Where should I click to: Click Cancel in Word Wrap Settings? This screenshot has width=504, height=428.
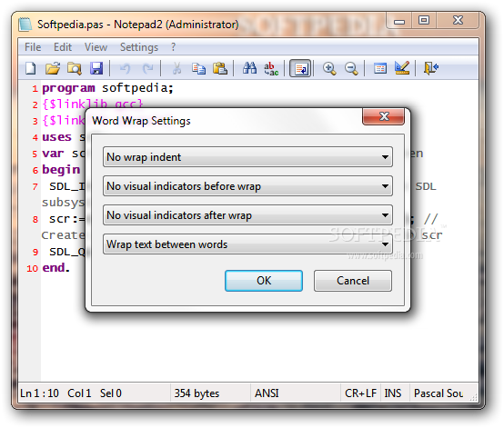(353, 281)
